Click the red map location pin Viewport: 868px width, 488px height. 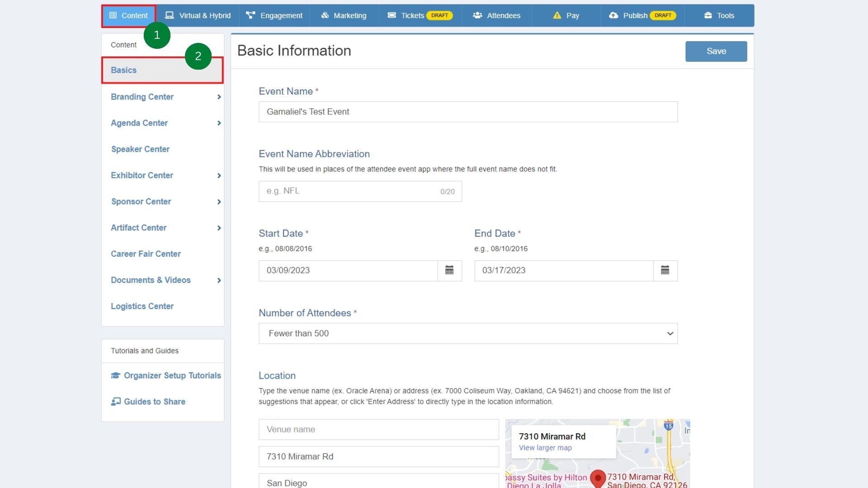598,478
